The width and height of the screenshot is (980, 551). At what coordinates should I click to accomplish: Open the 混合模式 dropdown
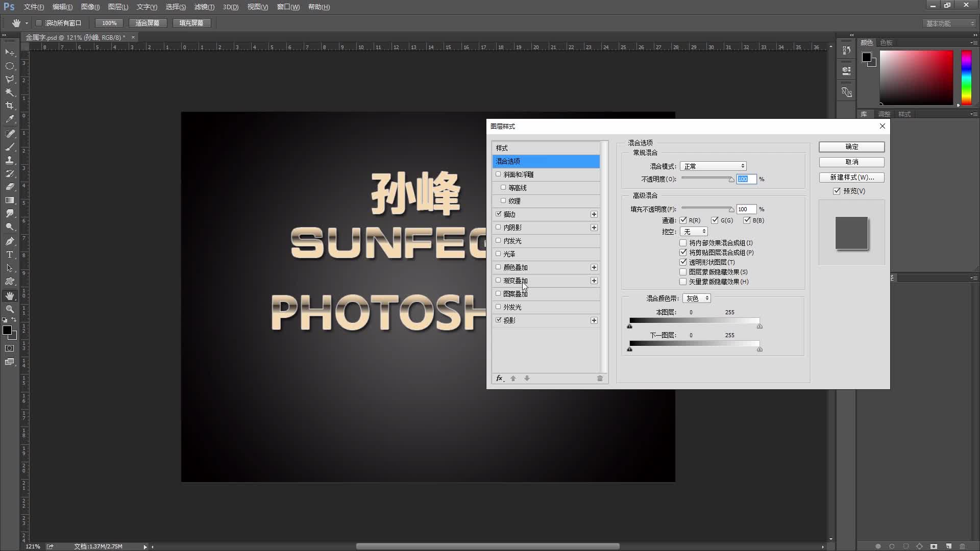pos(713,166)
